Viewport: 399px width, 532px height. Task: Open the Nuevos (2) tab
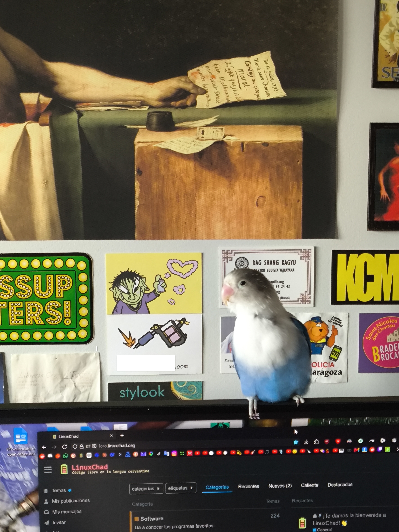click(x=280, y=486)
